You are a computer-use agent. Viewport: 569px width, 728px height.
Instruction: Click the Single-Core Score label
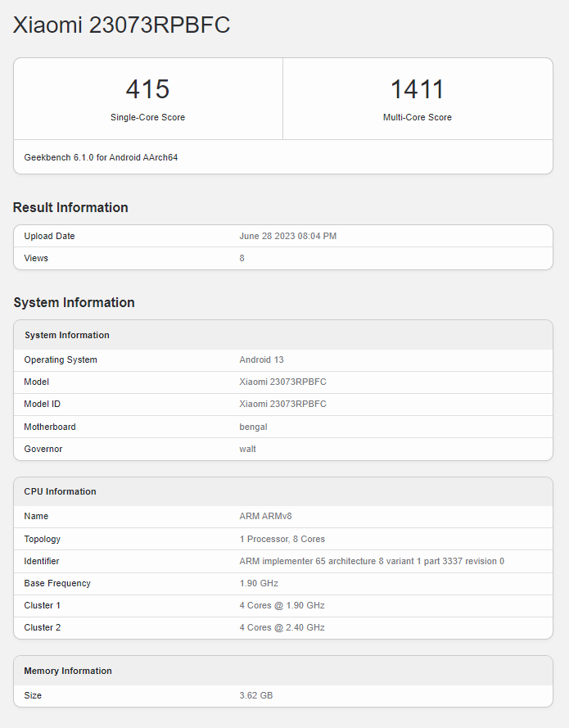coord(147,117)
